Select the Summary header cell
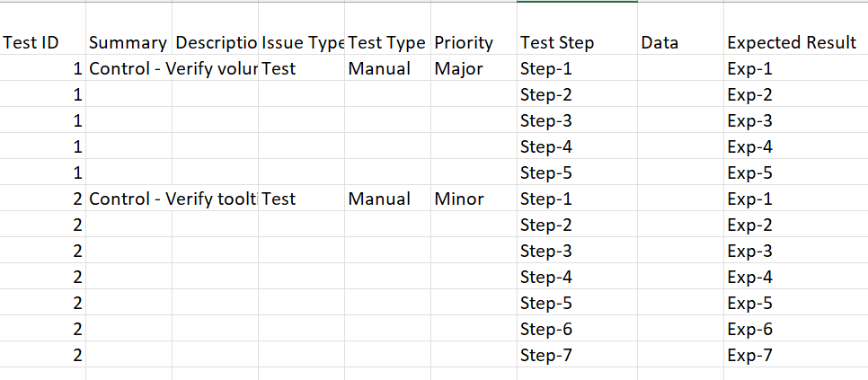Screen dimensions: 868x380 coord(129,42)
